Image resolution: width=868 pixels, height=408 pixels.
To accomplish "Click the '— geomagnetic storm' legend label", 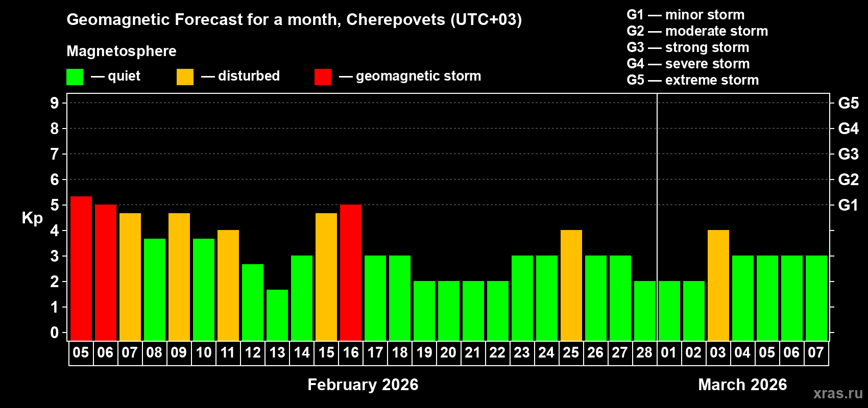I will pyautogui.click(x=410, y=76).
